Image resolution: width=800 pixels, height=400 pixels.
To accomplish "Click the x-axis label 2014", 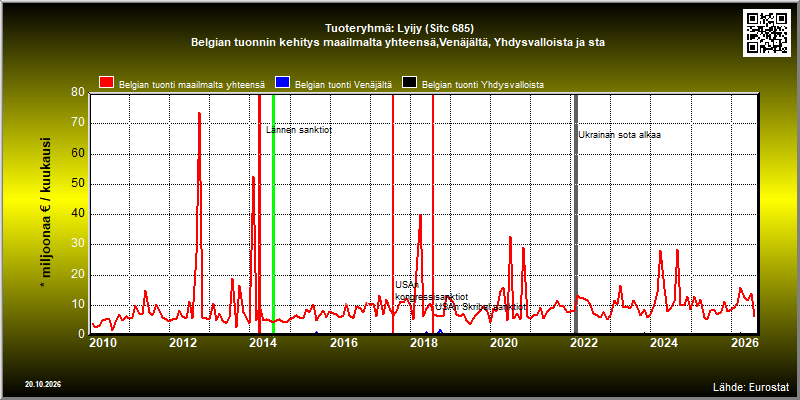I will click(x=263, y=342).
